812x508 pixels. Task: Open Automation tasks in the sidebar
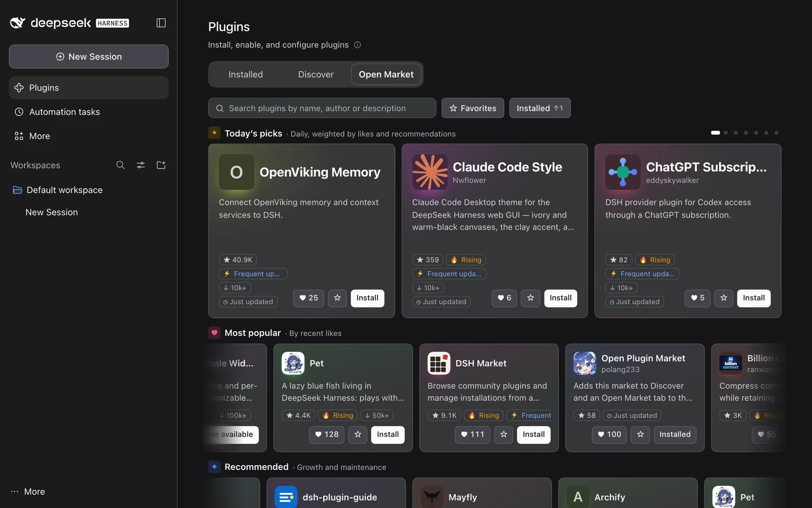click(89, 112)
